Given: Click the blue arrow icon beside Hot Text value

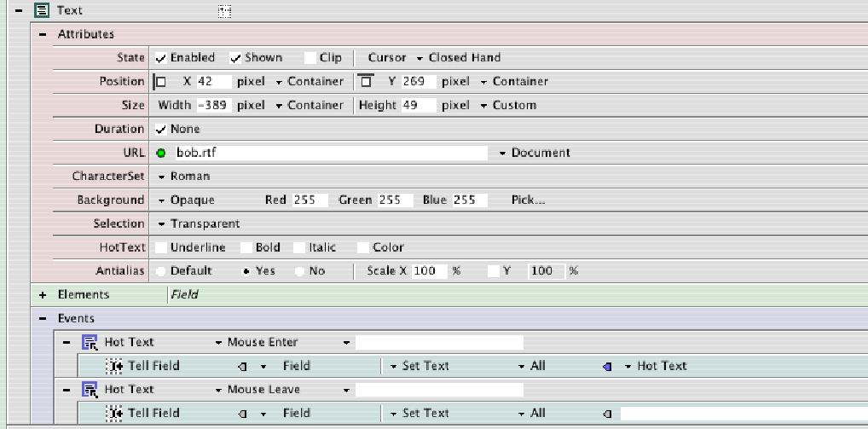Looking at the screenshot, I should click(607, 366).
